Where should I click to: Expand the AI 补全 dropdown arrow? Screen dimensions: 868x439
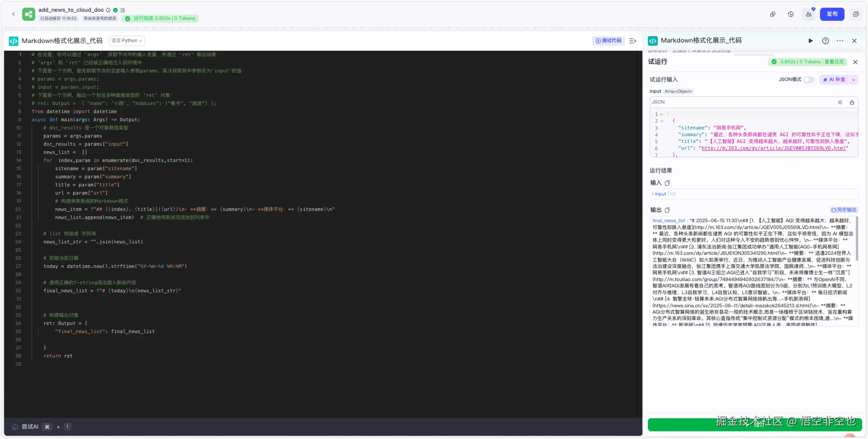854,80
